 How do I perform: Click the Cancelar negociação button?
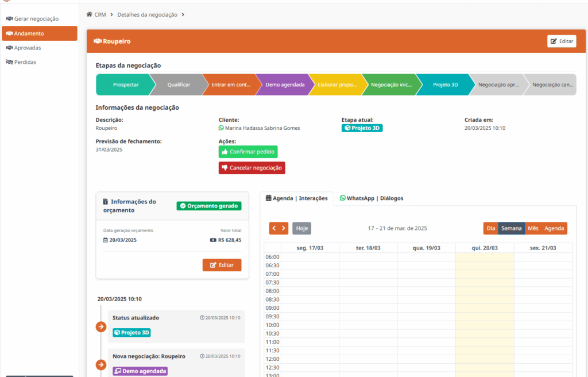point(252,168)
